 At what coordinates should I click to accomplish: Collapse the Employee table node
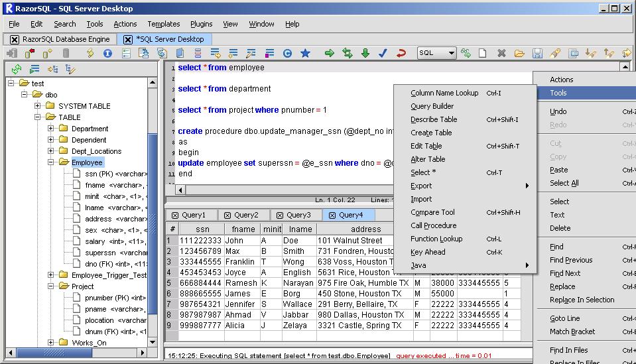click(50, 162)
